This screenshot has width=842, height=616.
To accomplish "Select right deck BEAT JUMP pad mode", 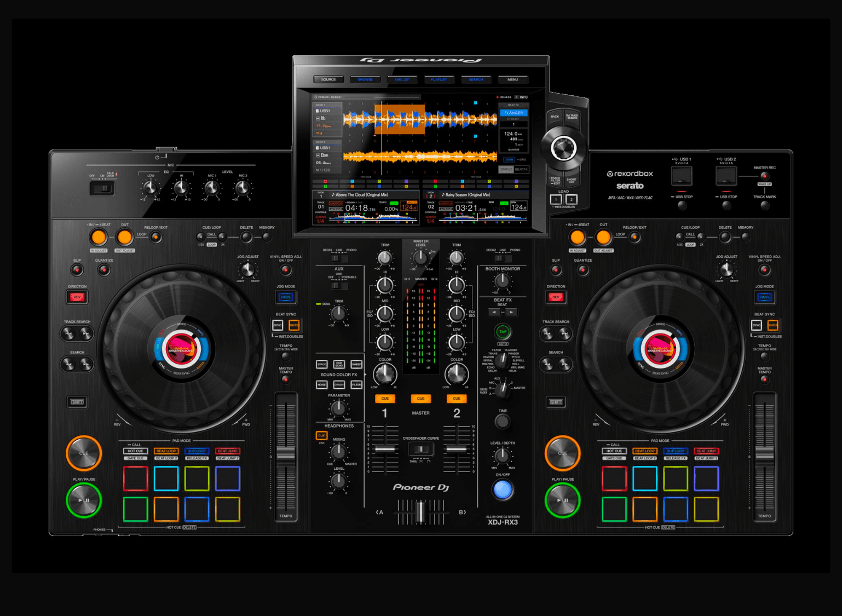I will coord(706,451).
